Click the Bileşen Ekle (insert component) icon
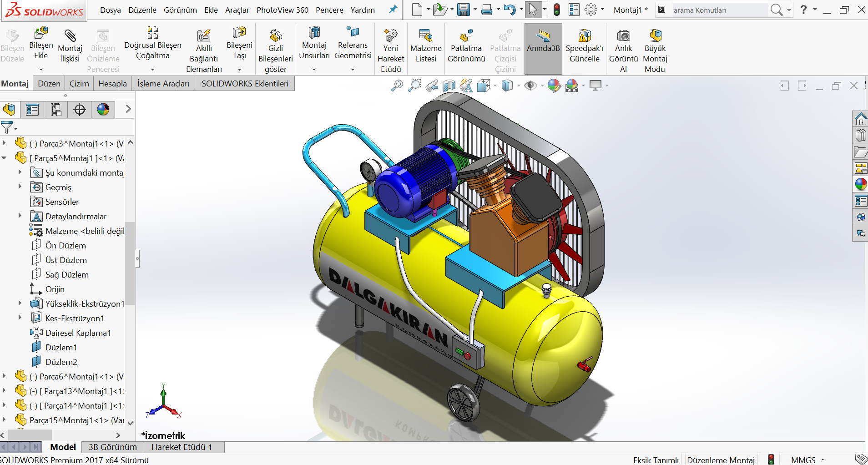868x465 pixels. (41, 33)
